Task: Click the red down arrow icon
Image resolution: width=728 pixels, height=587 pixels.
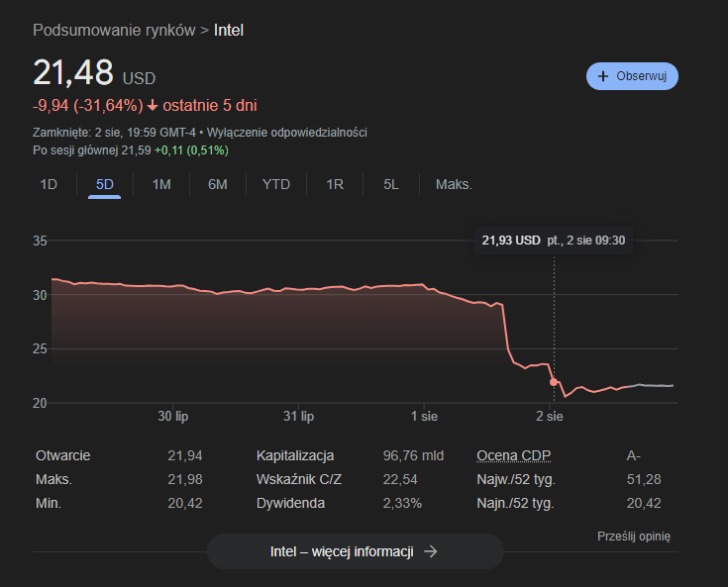Action: (x=153, y=106)
